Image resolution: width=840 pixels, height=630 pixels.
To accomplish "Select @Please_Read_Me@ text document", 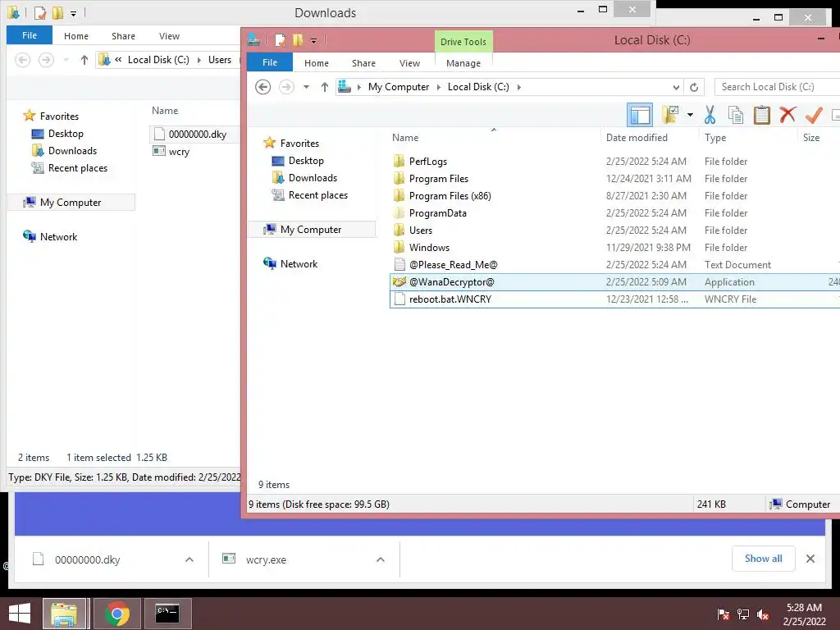I will tap(453, 264).
